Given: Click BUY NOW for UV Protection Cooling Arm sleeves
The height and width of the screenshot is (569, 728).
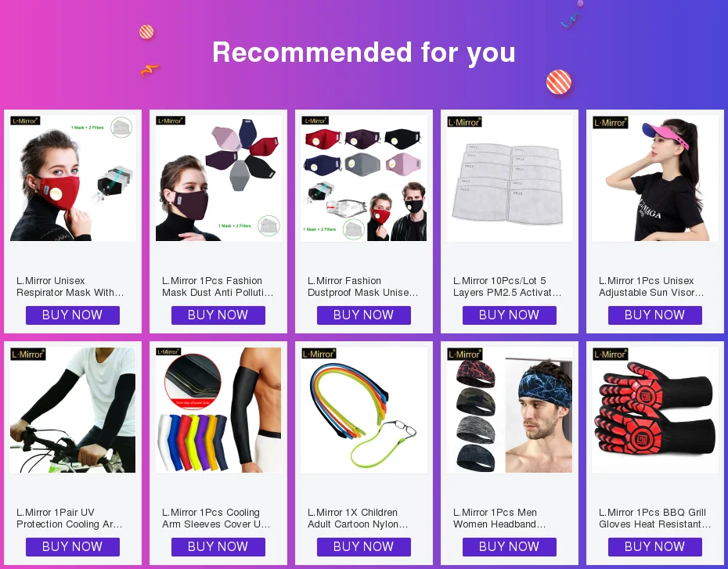Looking at the screenshot, I should pos(73,547).
